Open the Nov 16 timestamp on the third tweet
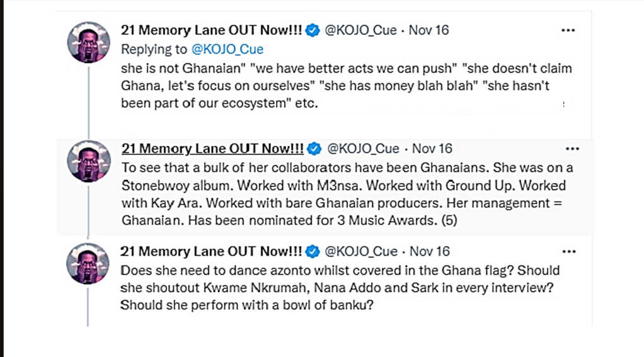Screen dimensions: 644x357 [x=430, y=251]
